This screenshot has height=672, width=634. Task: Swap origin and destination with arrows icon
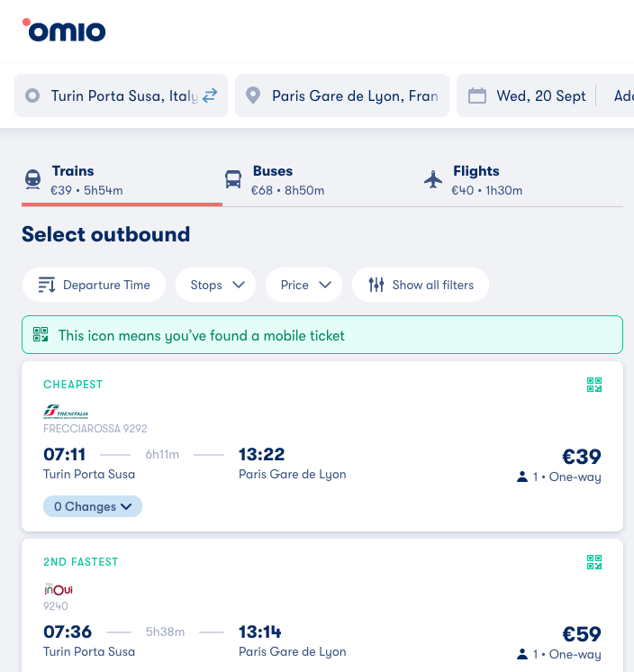click(x=210, y=95)
